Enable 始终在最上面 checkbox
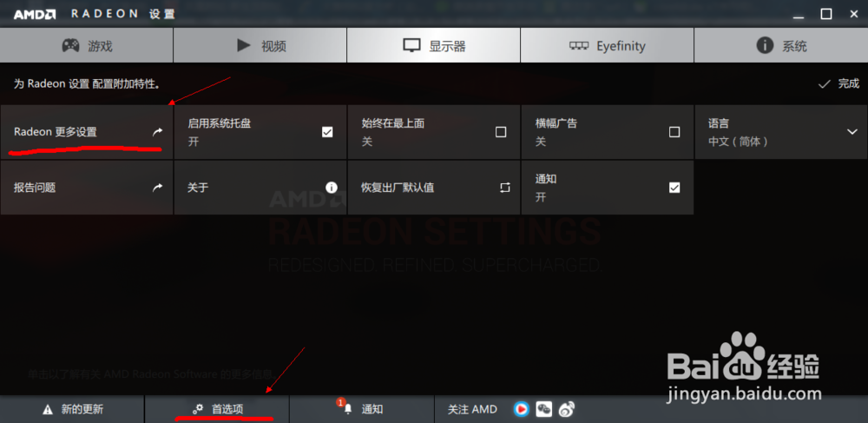 tap(501, 132)
